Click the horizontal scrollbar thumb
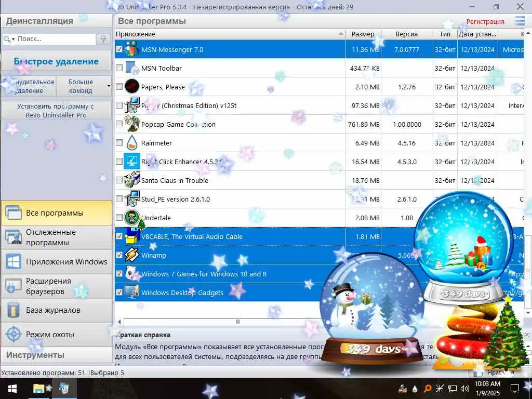 (238, 321)
